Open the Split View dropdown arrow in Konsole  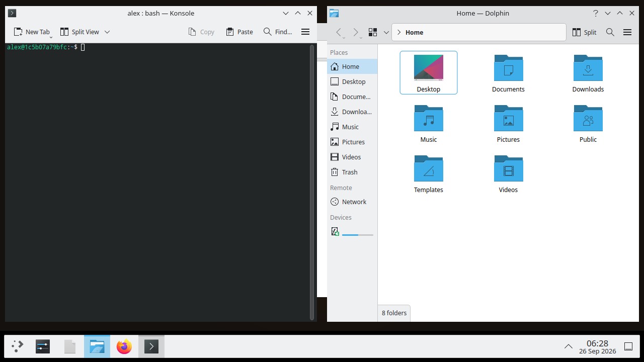[107, 32]
